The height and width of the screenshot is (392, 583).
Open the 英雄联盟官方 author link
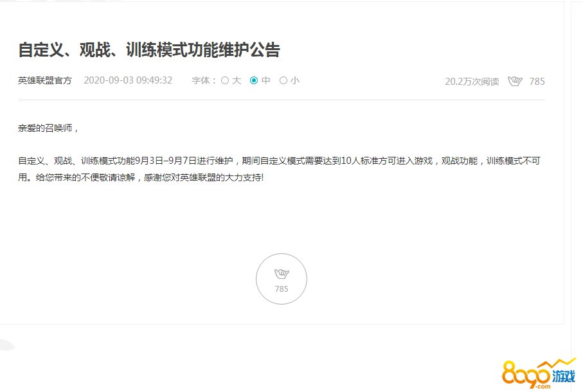click(x=45, y=80)
